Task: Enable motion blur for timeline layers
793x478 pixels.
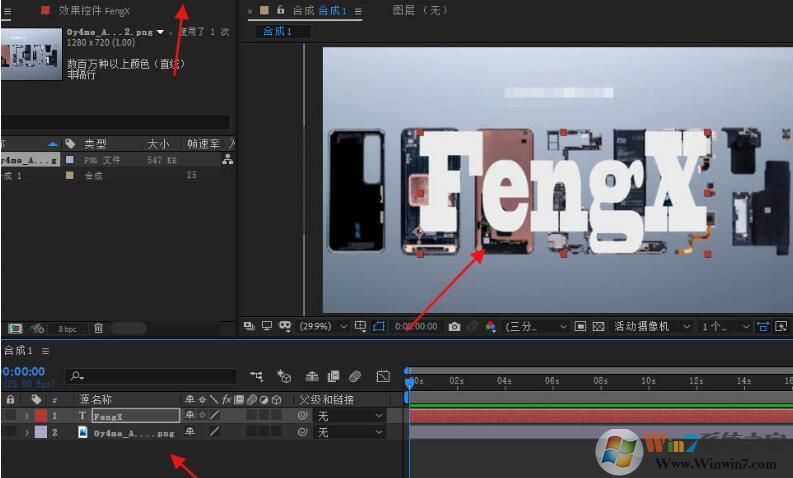Action: click(354, 377)
